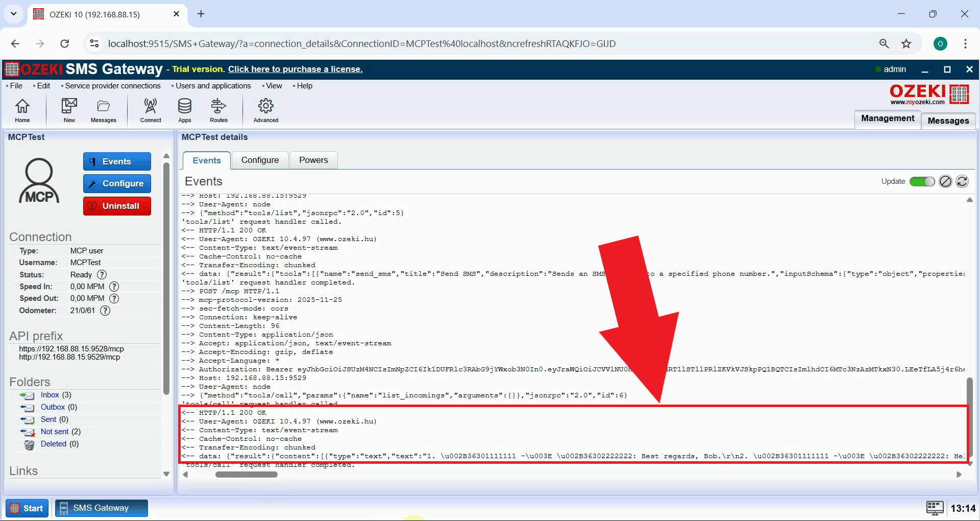Click the purchase a license link
Viewport: 980px width, 521px height.
tap(295, 69)
